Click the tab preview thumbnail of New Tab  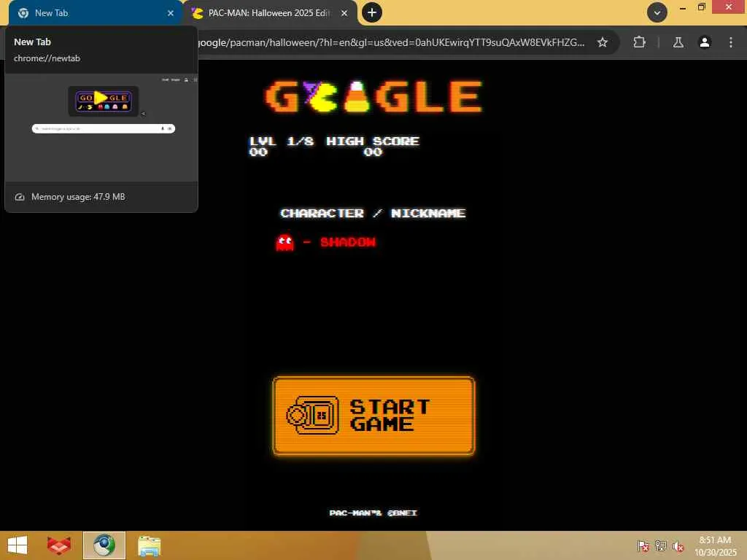101,128
